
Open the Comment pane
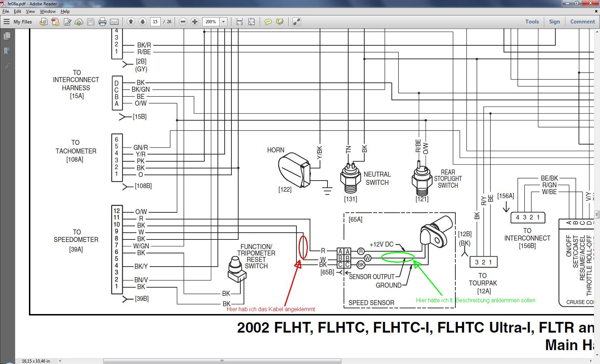(x=582, y=22)
